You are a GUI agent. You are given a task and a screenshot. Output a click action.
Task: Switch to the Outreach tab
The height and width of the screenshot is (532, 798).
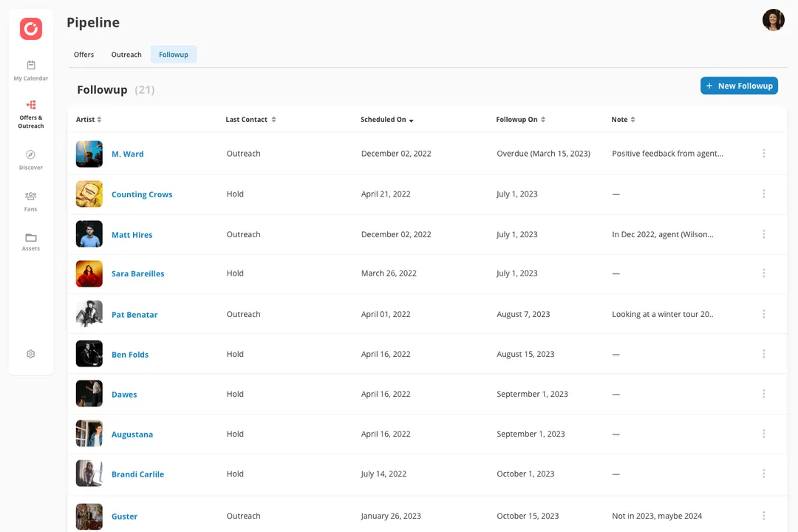point(126,55)
